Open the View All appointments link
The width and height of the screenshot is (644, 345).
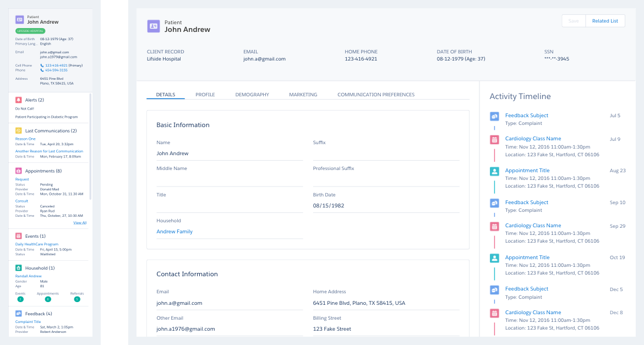[x=79, y=222]
